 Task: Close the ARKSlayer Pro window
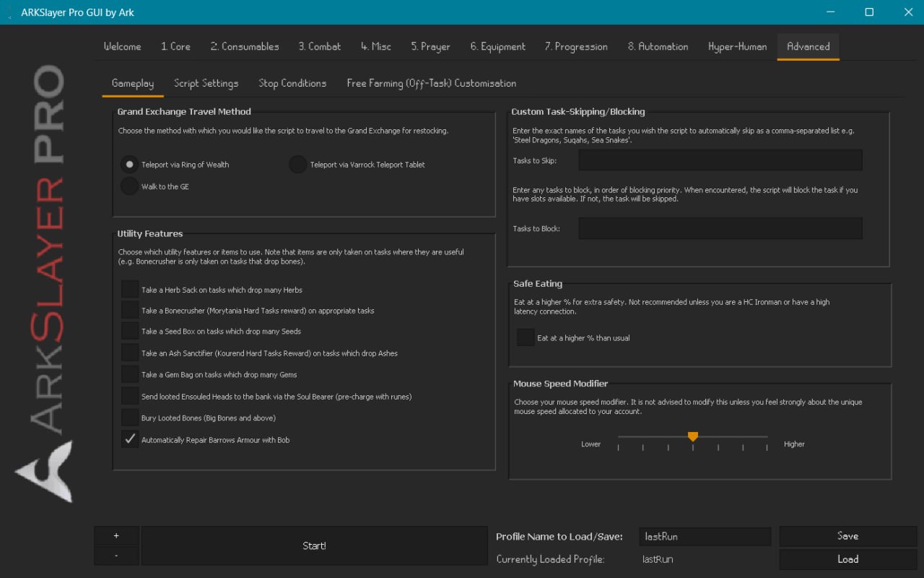(x=908, y=12)
